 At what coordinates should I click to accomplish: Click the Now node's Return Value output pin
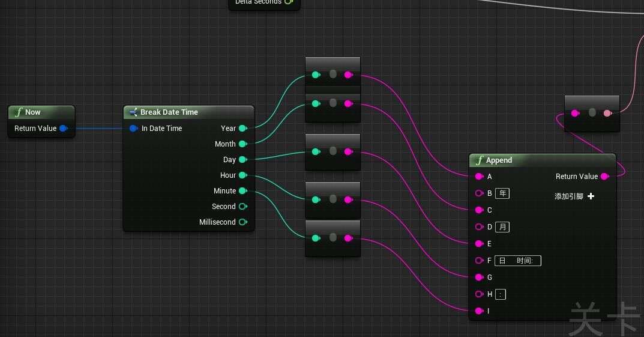click(64, 128)
